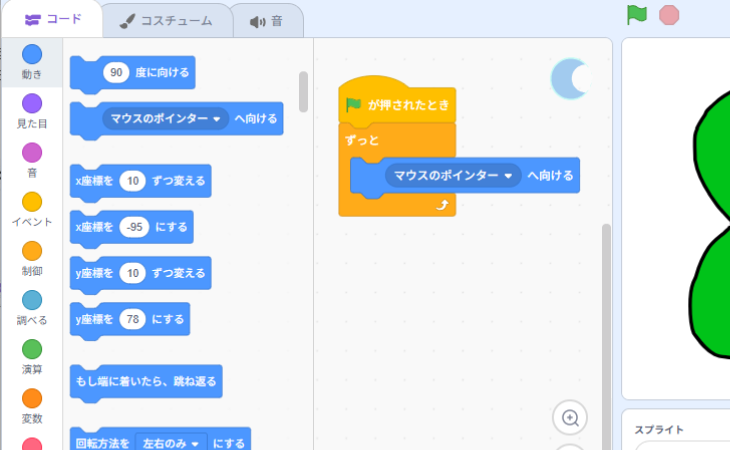Viewport: 730px width, 450px height.
Task: Select the 見た目 block category
Action: coord(32,111)
